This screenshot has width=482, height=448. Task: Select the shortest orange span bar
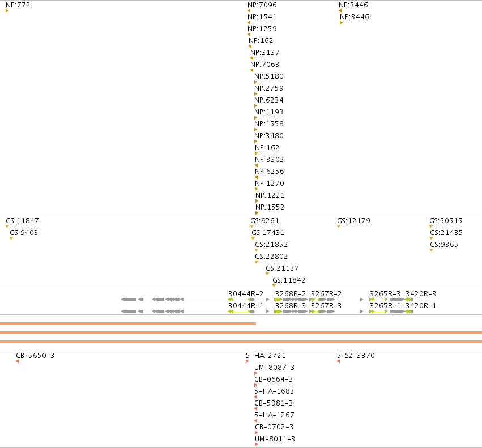(x=128, y=324)
